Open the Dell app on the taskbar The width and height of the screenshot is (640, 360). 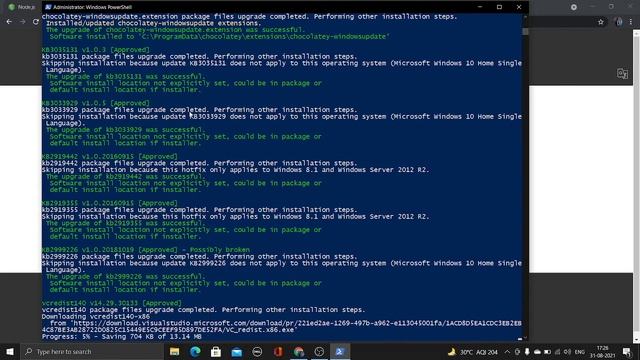(x=257, y=351)
